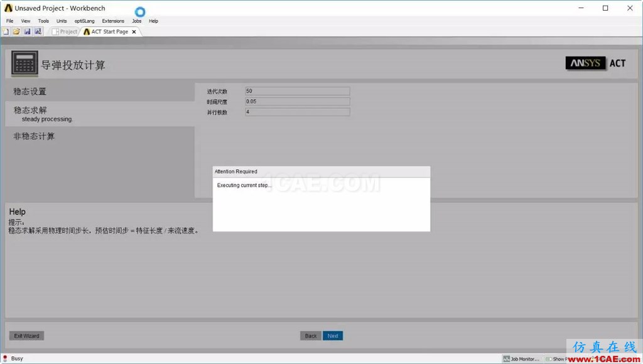Open the View menu
Viewport: 643px width, 364px height.
(25, 21)
